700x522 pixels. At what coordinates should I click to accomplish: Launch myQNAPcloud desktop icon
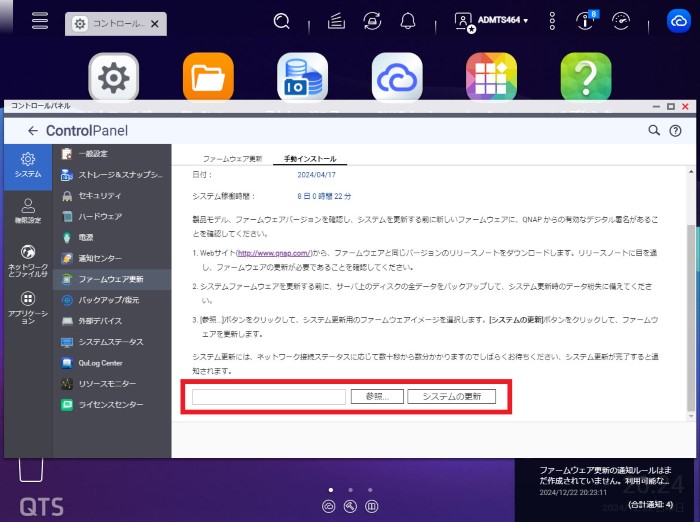397,77
